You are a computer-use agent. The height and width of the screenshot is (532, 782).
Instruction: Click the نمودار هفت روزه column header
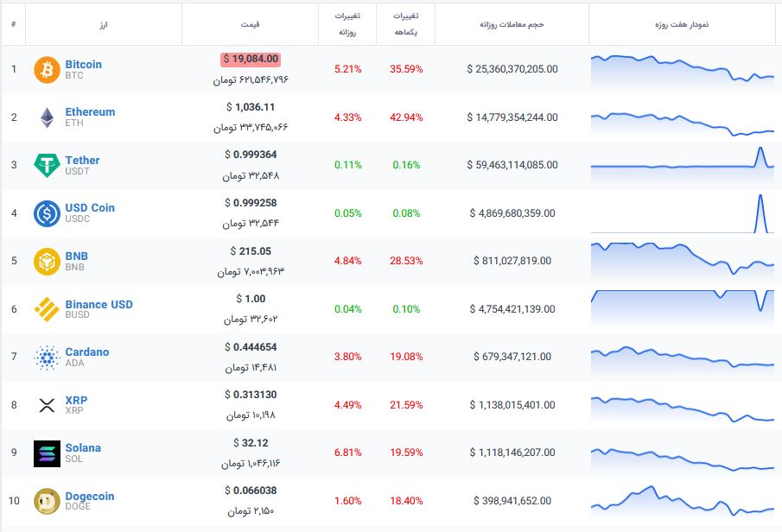click(x=682, y=24)
